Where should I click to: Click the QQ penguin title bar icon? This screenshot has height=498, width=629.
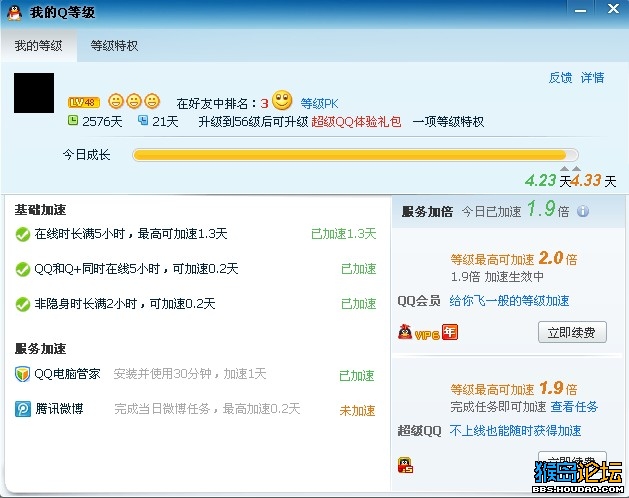[15, 12]
